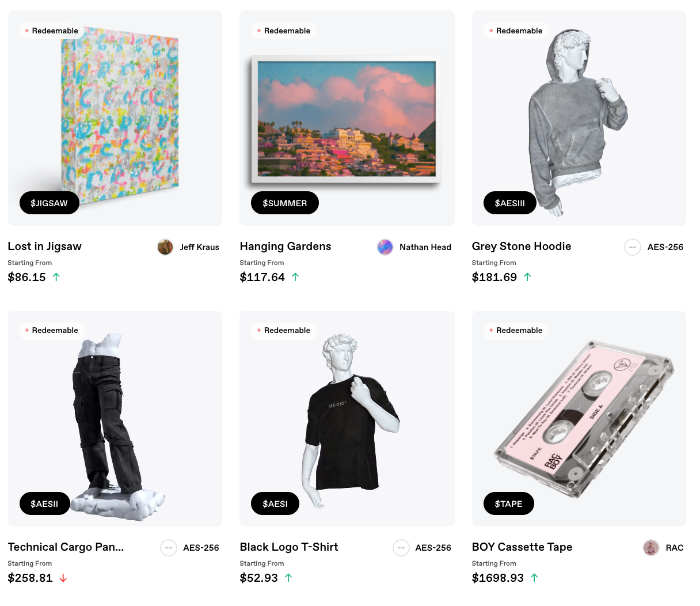The width and height of the screenshot is (700, 606).
Task: Click AES-256 avatar beside Technical Cargo Pants
Action: (x=169, y=548)
